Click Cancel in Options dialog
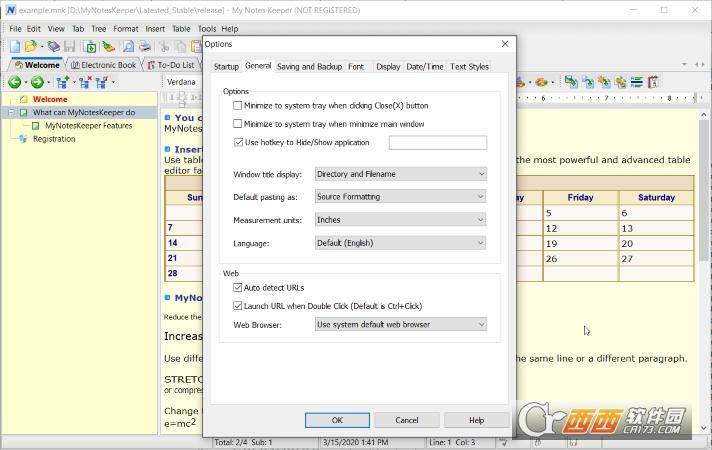This screenshot has height=450, width=712. 407,420
